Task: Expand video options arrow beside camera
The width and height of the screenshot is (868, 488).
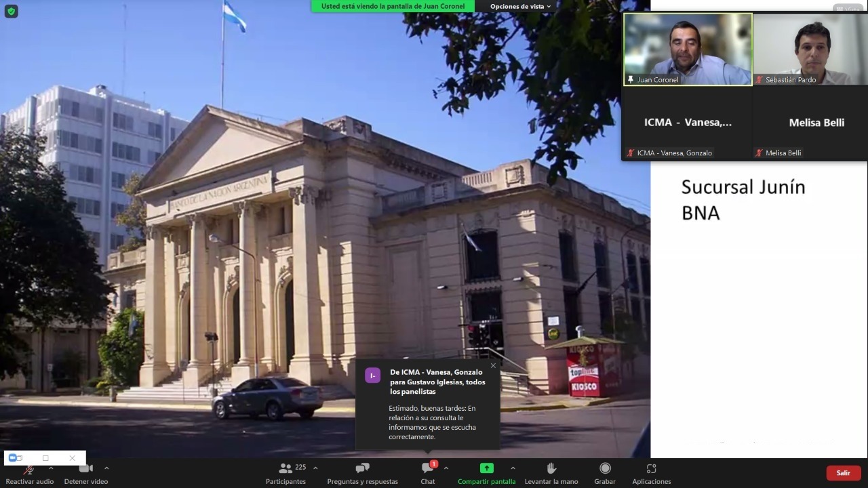Action: [106, 468]
